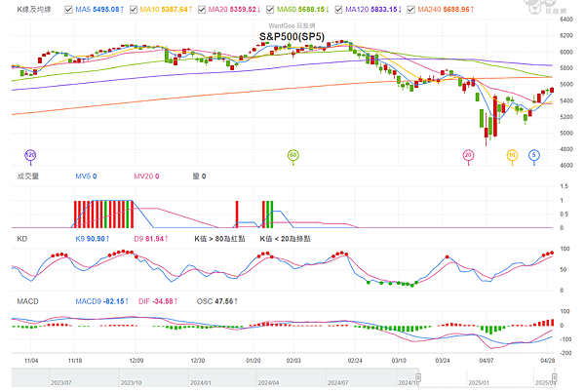Click the MA120 5833.15 value label
Screen dimensions: 585x392
click(373, 10)
